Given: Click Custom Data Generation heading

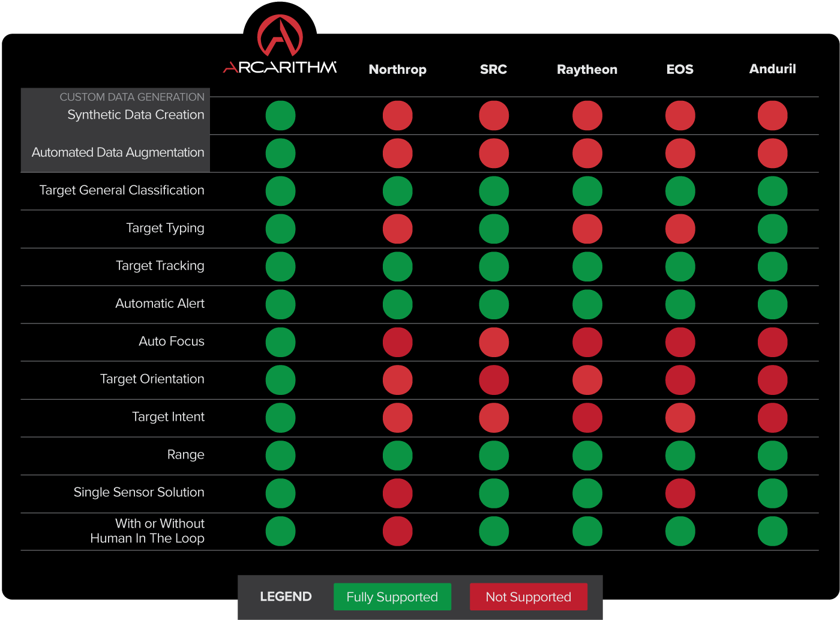Looking at the screenshot, I should 132,97.
